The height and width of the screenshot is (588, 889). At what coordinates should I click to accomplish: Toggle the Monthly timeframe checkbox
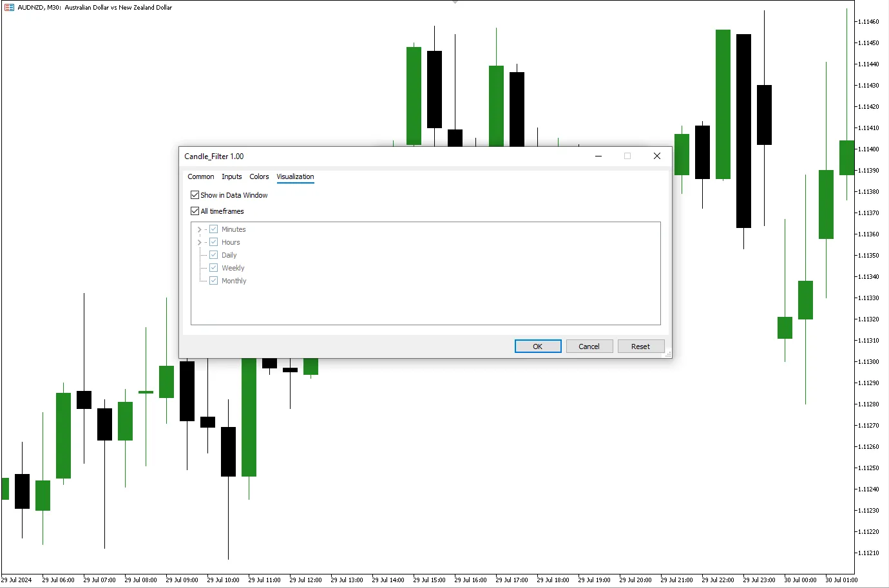click(x=213, y=281)
